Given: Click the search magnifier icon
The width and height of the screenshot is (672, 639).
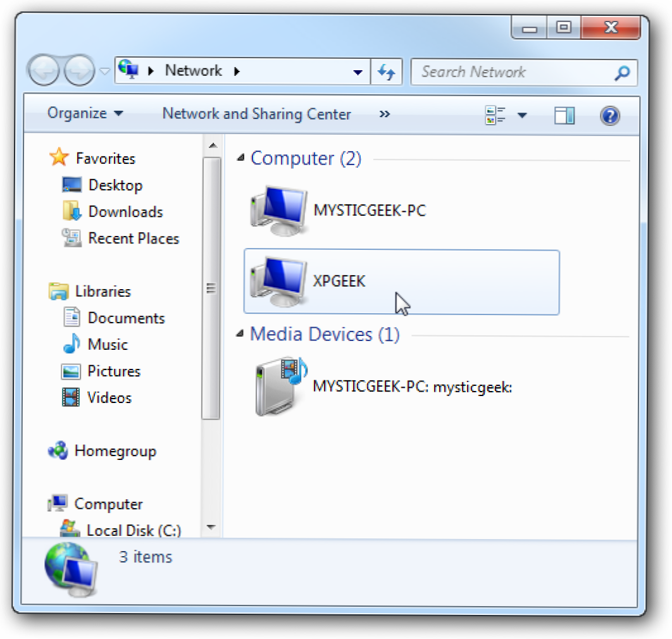Looking at the screenshot, I should click(x=622, y=73).
